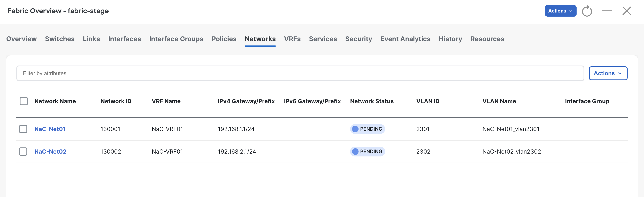Minimize the Fabric Overview panel

pos(607,11)
